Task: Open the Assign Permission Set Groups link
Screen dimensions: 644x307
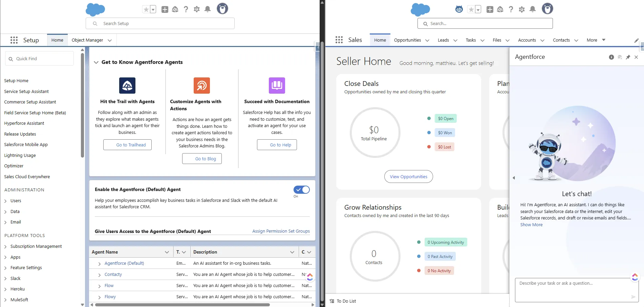Action: (x=281, y=231)
